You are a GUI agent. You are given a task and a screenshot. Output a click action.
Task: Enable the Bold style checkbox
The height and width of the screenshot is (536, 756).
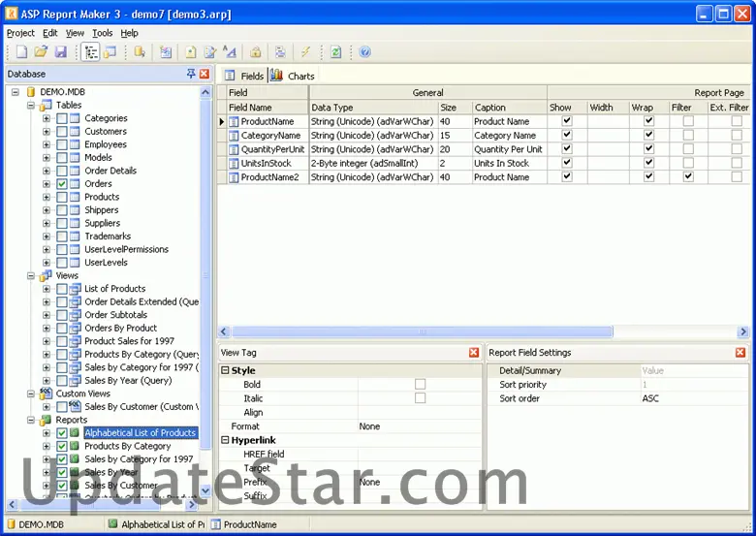(421, 384)
